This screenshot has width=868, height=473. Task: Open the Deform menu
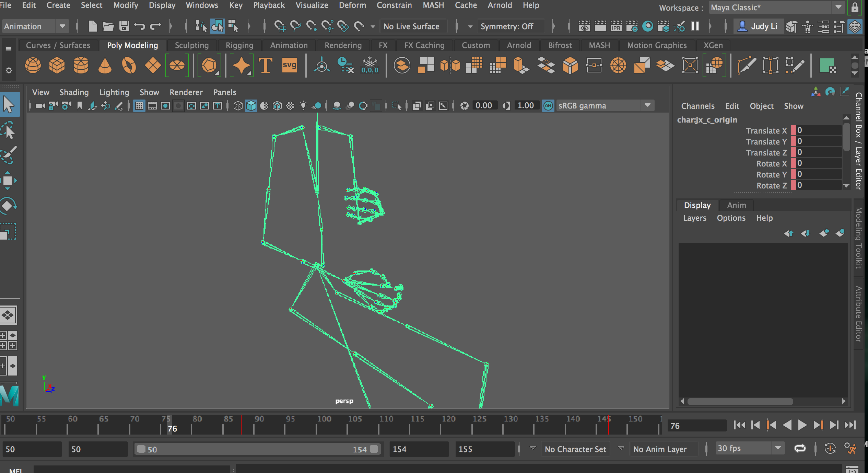pos(352,5)
